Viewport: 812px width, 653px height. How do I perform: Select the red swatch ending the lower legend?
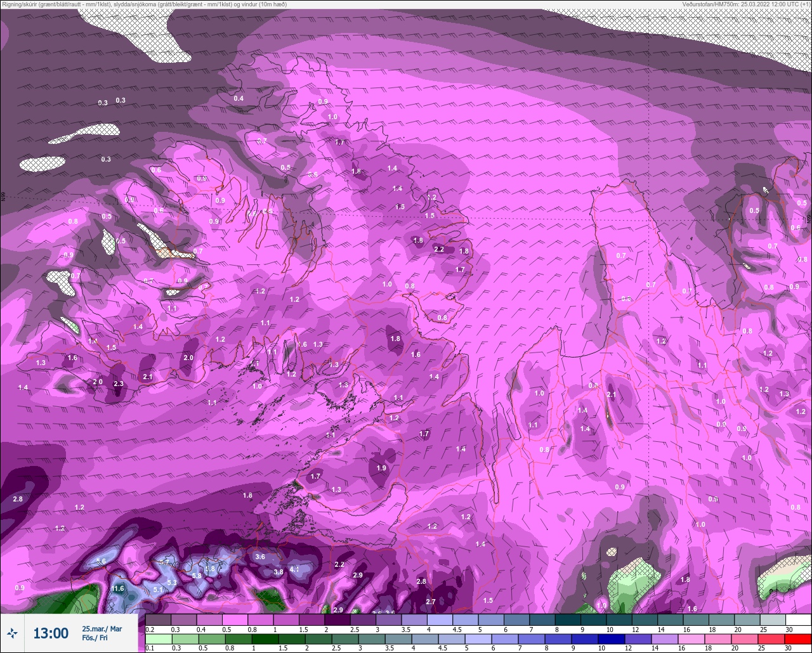click(797, 639)
